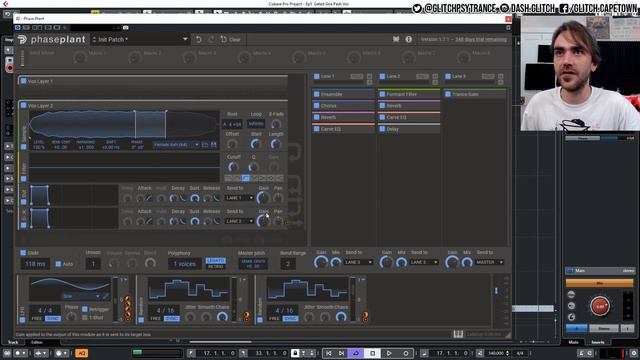Toggle the orange AQ button in transport
The height and width of the screenshot is (360, 640).
coord(81,353)
